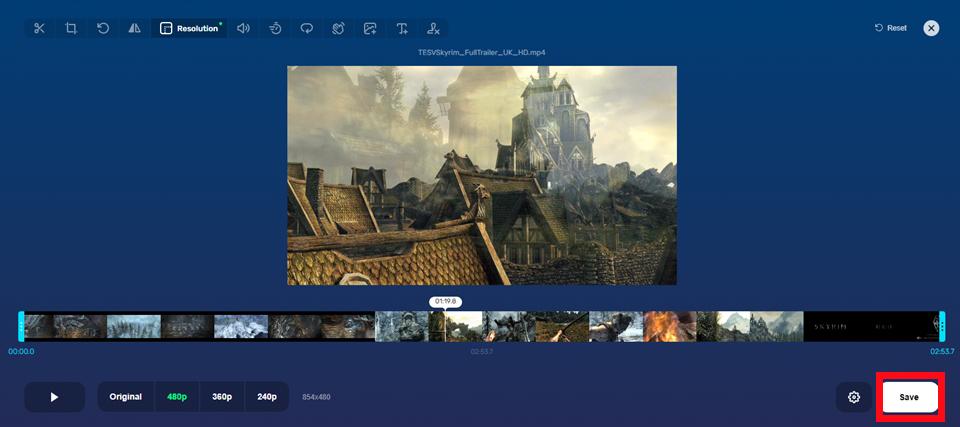960x427 pixels.
Task: Open the Resolution tab in toolbar
Action: tap(189, 28)
